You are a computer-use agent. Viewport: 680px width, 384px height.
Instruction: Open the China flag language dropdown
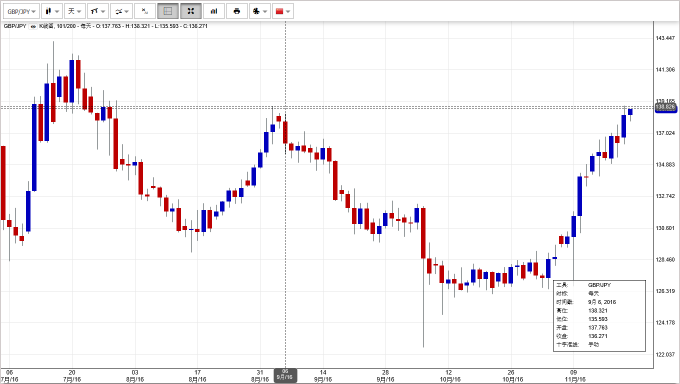pos(283,11)
